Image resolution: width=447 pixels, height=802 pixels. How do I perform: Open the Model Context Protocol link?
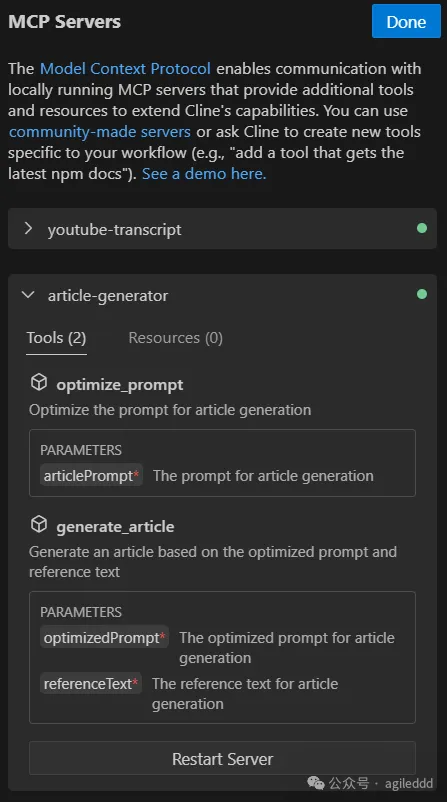pyautogui.click(x=125, y=69)
